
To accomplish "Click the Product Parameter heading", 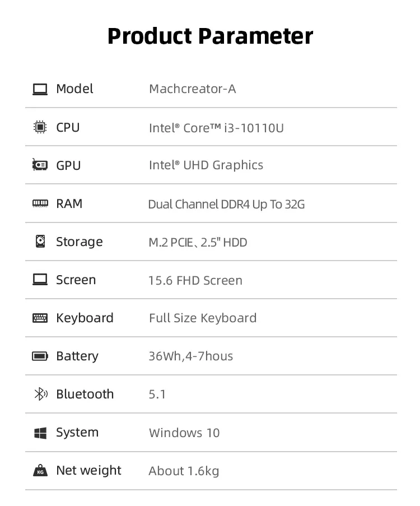I will 210,36.
